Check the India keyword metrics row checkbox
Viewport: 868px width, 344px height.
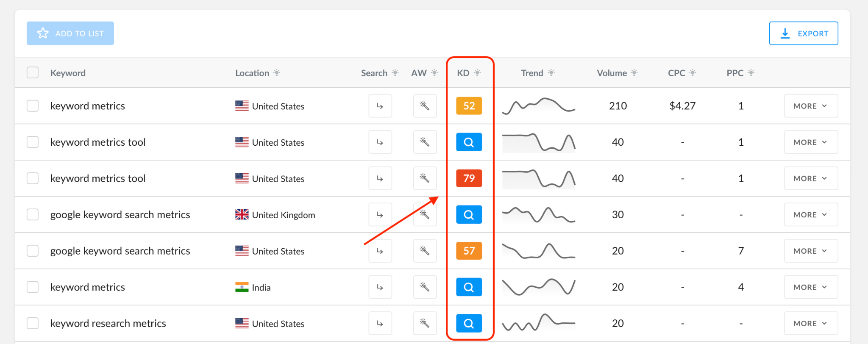[x=33, y=287]
